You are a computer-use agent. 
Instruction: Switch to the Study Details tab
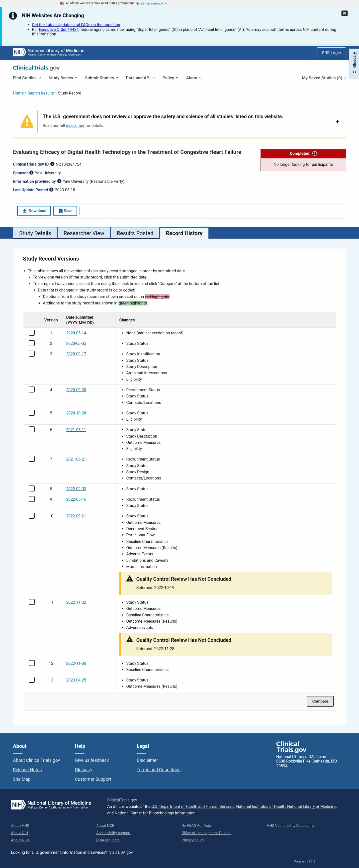pyautogui.click(x=35, y=233)
